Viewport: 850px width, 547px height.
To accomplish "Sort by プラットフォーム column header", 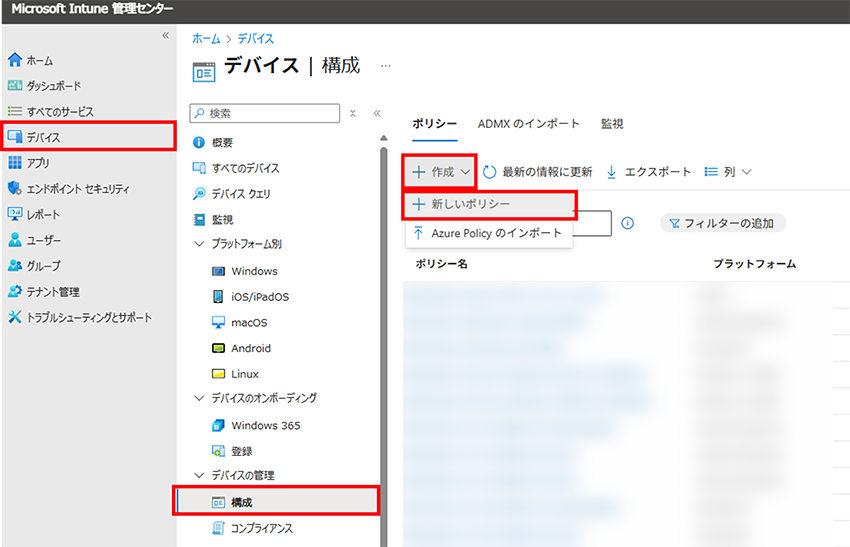I will click(755, 263).
